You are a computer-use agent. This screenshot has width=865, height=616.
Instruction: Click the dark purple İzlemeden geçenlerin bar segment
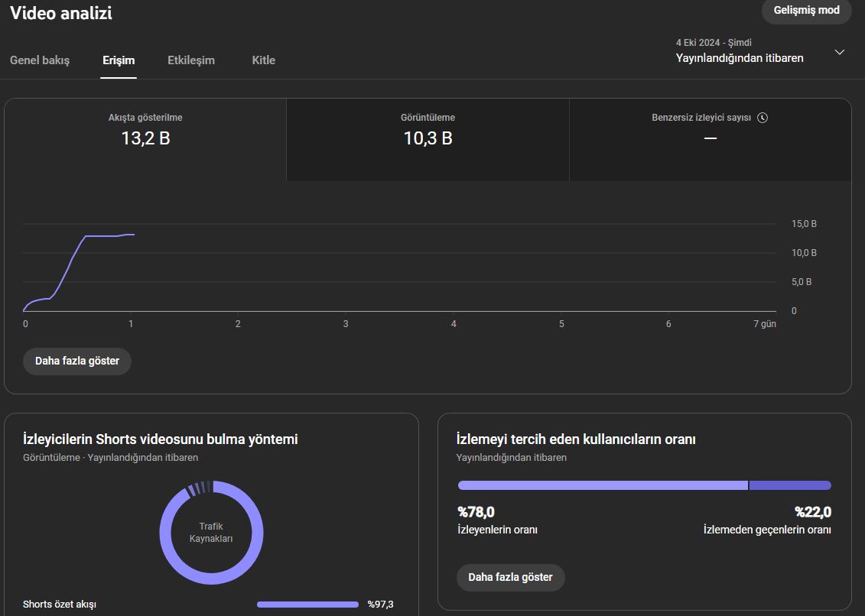790,485
